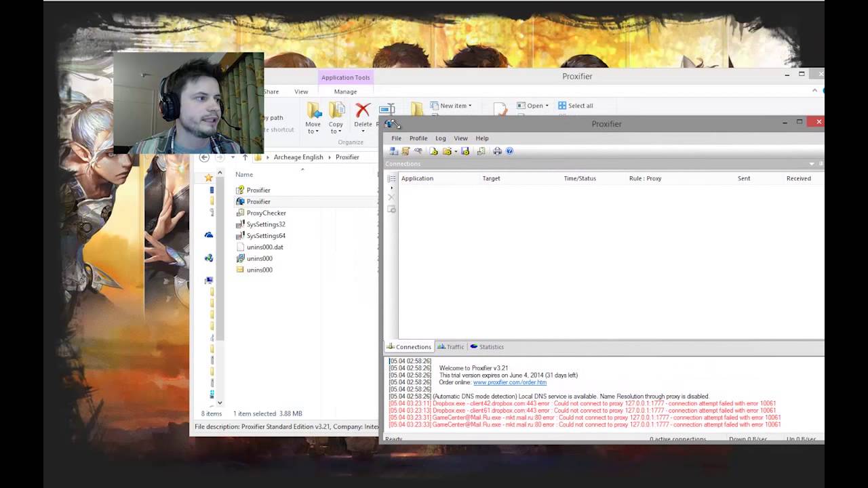Viewport: 868px width, 488px height.
Task: Open Proxification Rules toolbar icon
Action: 406,151
